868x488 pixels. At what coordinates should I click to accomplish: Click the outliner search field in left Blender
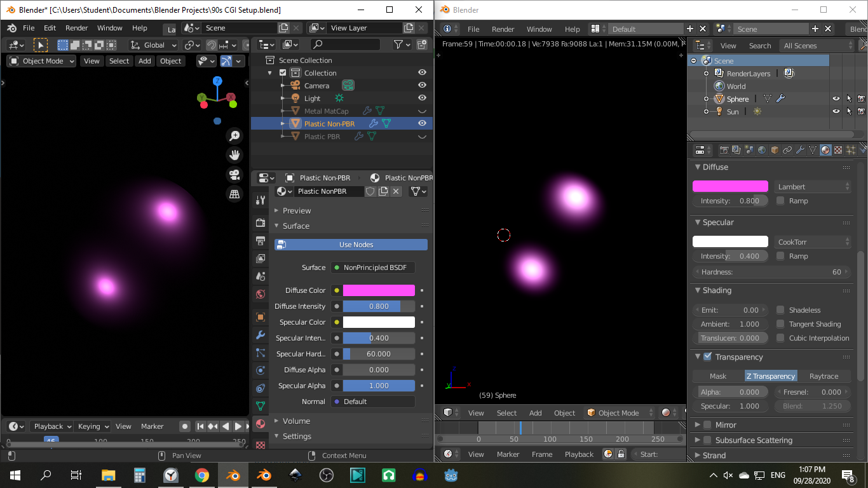coord(345,44)
